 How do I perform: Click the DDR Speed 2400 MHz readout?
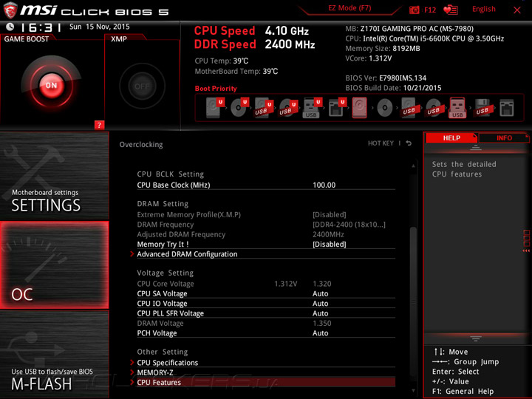tap(254, 44)
